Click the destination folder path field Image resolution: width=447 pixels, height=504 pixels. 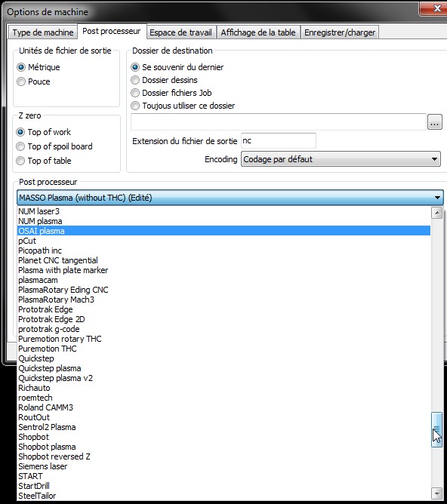(x=279, y=121)
